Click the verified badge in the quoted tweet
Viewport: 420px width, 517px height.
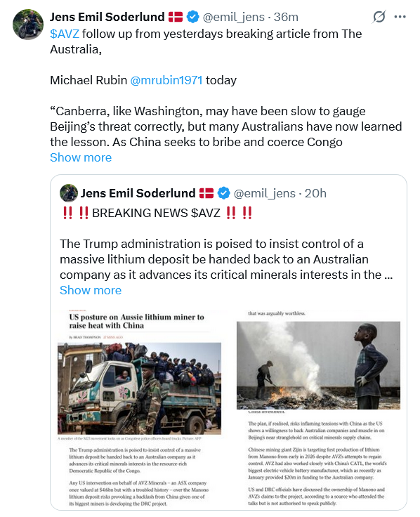(x=223, y=193)
